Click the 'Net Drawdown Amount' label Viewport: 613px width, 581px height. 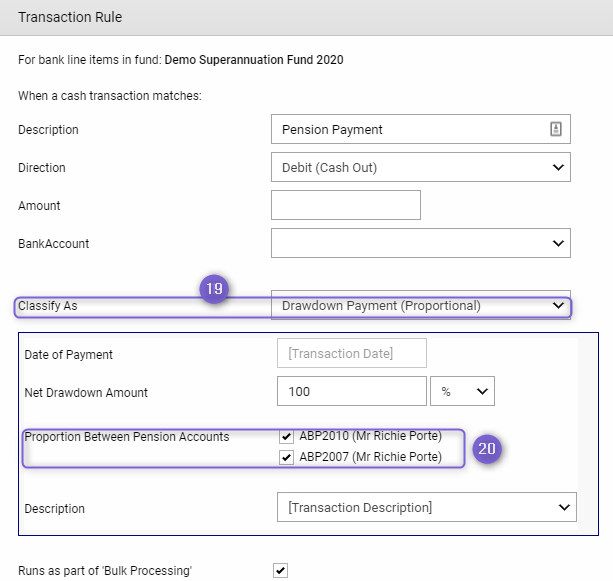86,393
